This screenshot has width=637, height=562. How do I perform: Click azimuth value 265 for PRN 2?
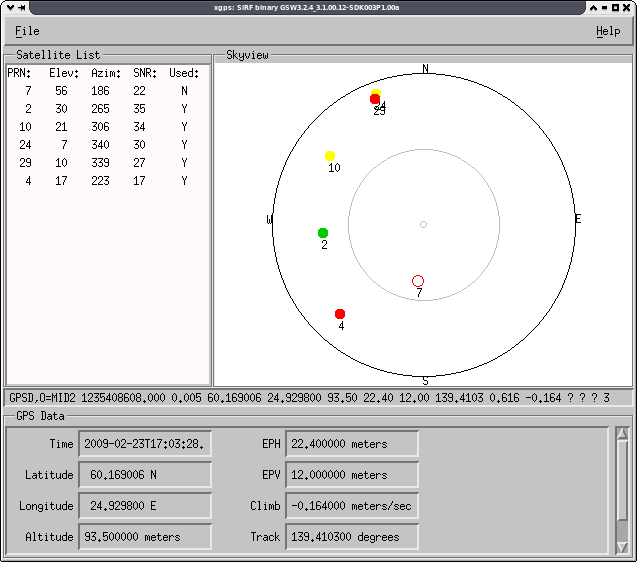(x=100, y=108)
